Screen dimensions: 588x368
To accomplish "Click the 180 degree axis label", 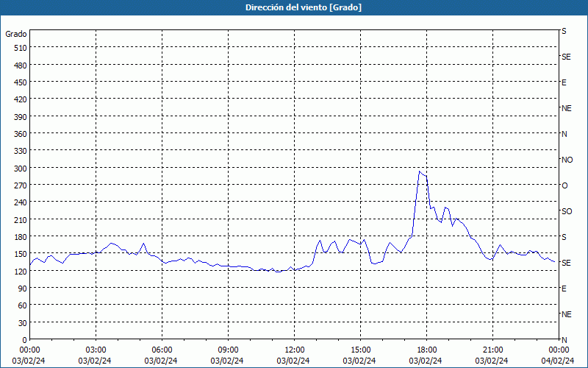I will (x=21, y=237).
